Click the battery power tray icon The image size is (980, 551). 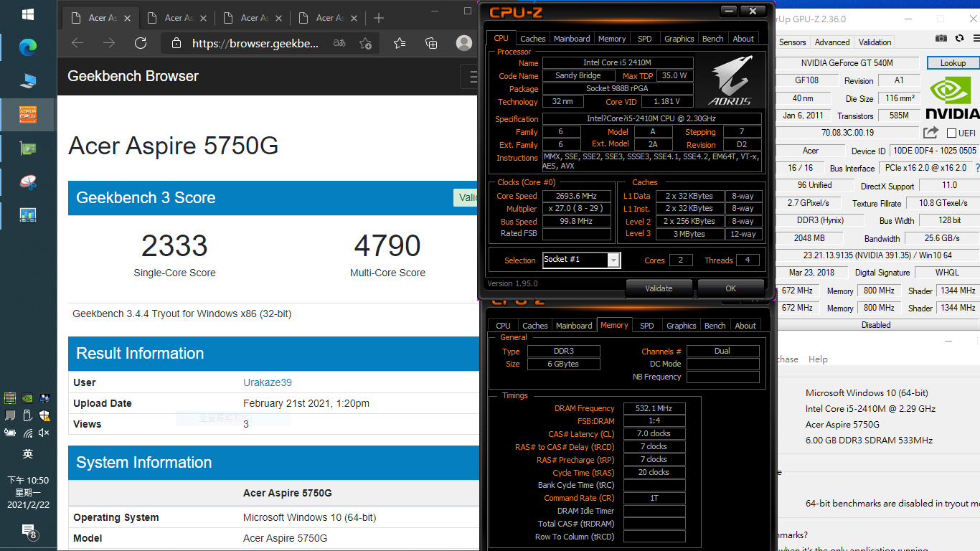(10, 432)
